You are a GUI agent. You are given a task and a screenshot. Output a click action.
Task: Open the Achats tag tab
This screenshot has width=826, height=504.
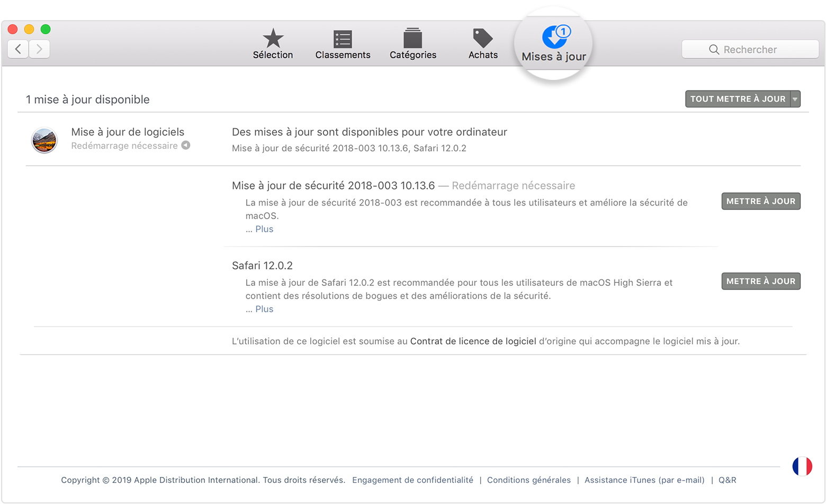[x=483, y=44]
